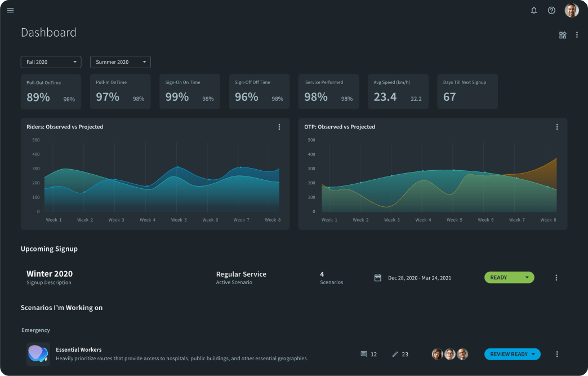The height and width of the screenshot is (376, 588).
Task: Click the calendar icon beside the signup dates
Action: (378, 277)
